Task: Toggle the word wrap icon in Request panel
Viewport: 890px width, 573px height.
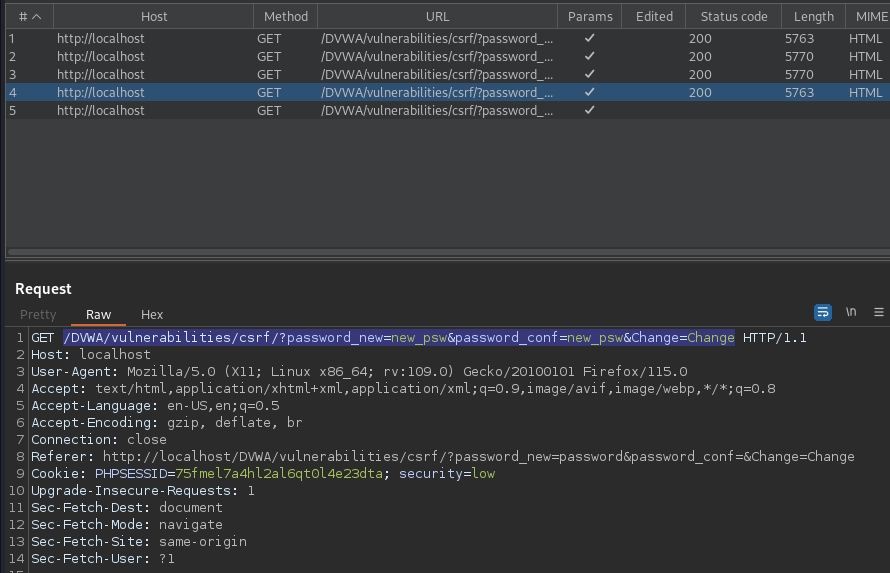Action: coord(823,312)
